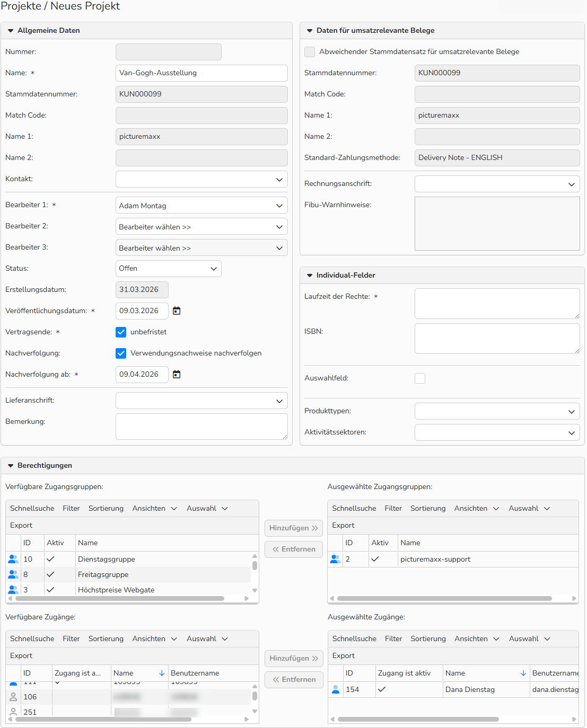The width and height of the screenshot is (587, 728).
Task: Click user icon of access row 106
Action: coord(13,697)
